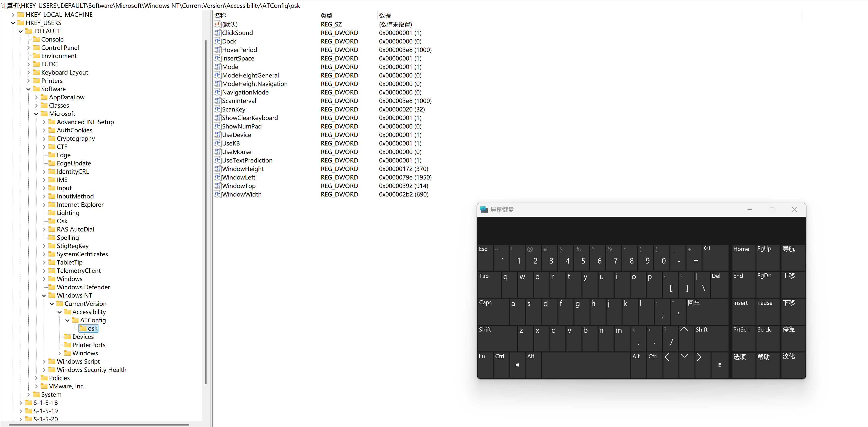The width and height of the screenshot is (868, 427).
Task: Click the DWORD icon next to ClickSound
Action: click(217, 33)
